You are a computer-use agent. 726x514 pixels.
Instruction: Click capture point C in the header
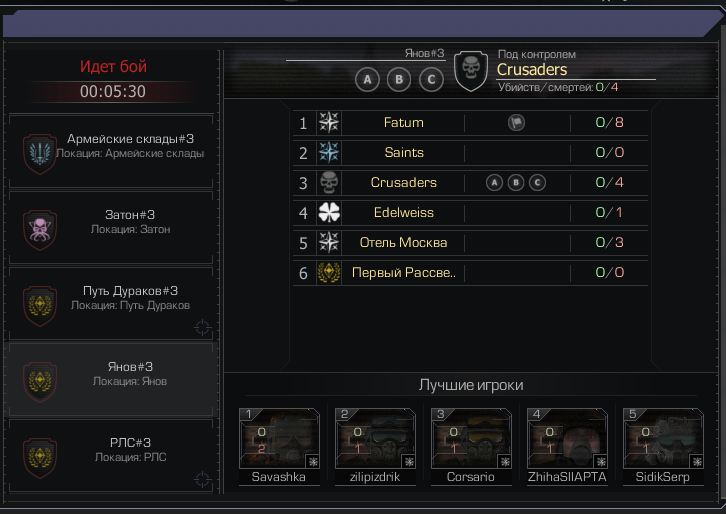pyautogui.click(x=431, y=80)
